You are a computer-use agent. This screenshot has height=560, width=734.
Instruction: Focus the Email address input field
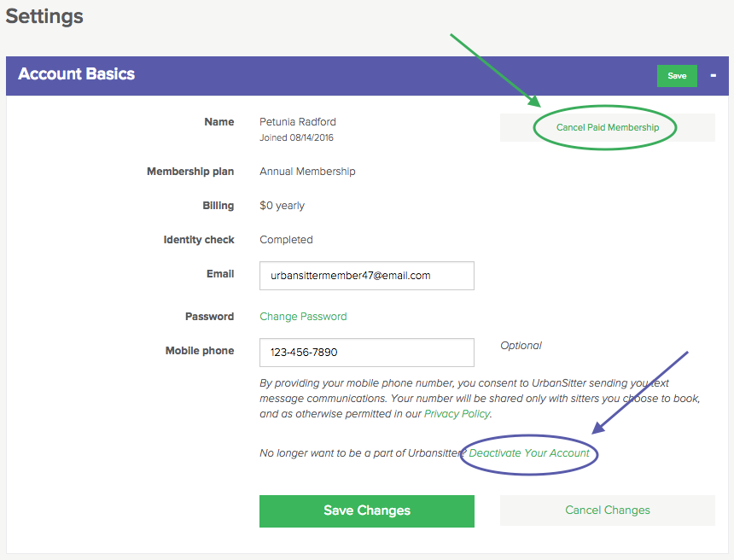click(x=366, y=276)
